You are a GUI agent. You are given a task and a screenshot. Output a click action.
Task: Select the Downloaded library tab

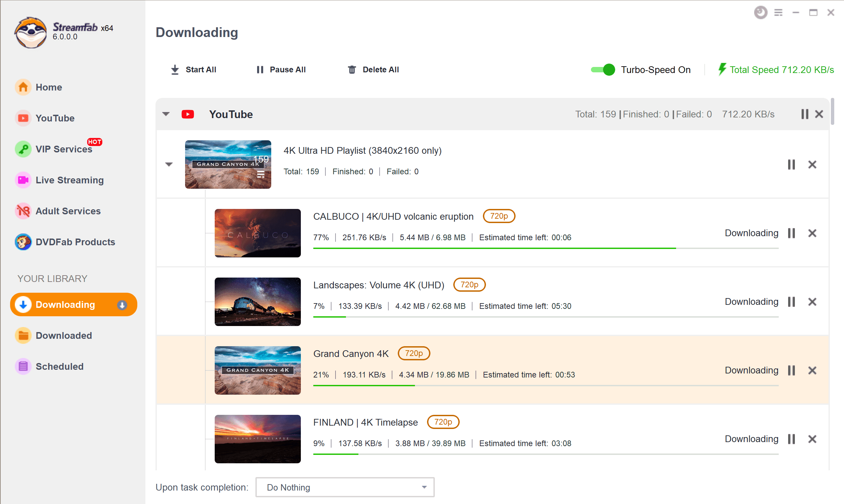click(64, 335)
